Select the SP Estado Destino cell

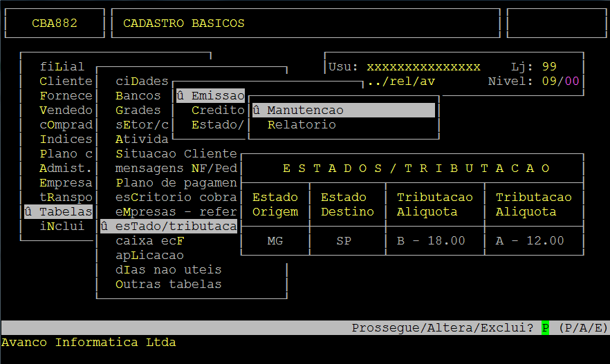344,241
